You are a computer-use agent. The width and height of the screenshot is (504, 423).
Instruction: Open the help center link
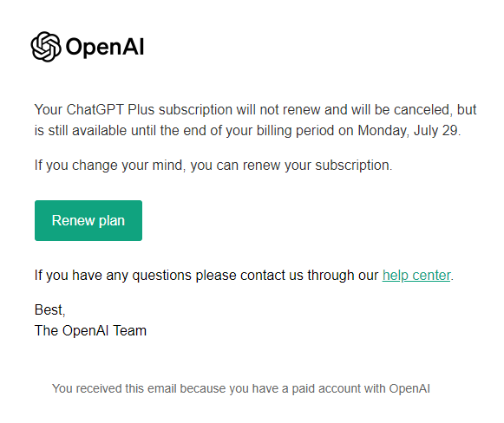pyautogui.click(x=416, y=276)
